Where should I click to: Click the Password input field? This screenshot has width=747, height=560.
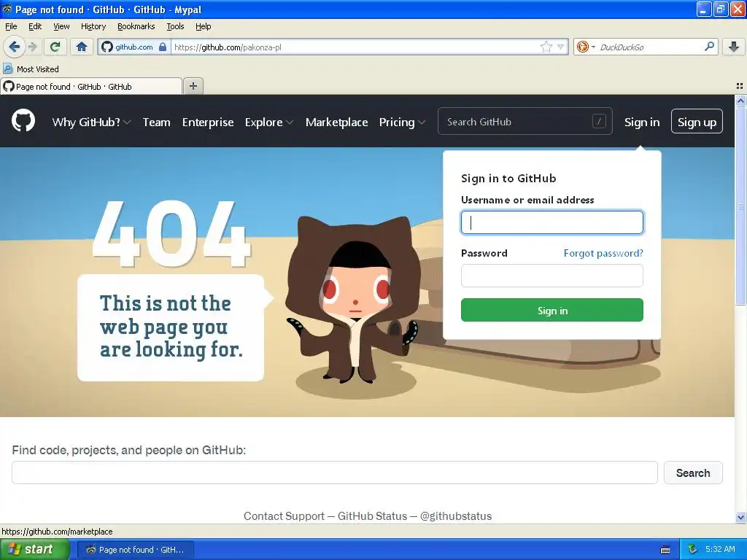[551, 276]
